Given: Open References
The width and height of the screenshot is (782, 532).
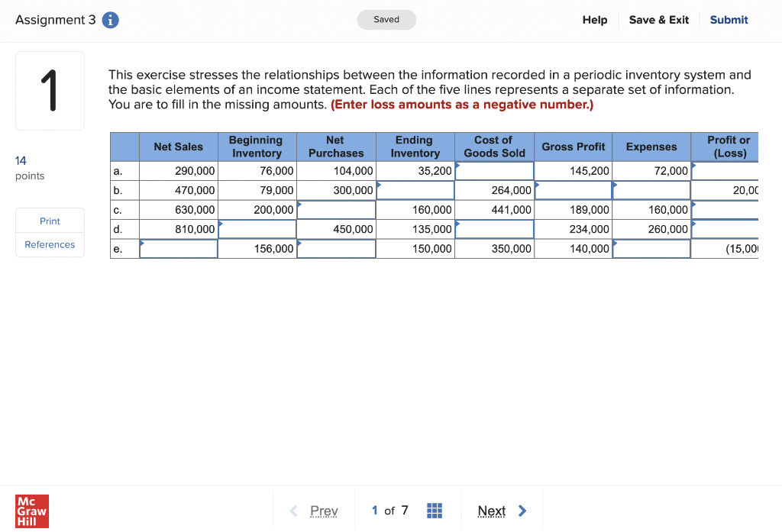Looking at the screenshot, I should tap(50, 244).
